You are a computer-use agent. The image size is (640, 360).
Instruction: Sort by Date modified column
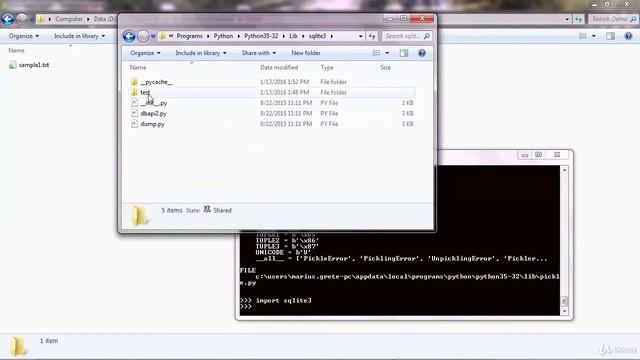click(x=279, y=67)
